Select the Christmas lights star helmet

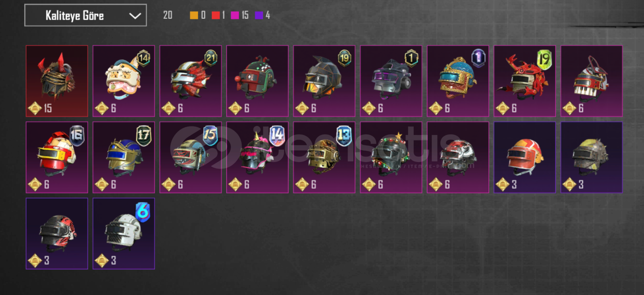click(x=391, y=157)
